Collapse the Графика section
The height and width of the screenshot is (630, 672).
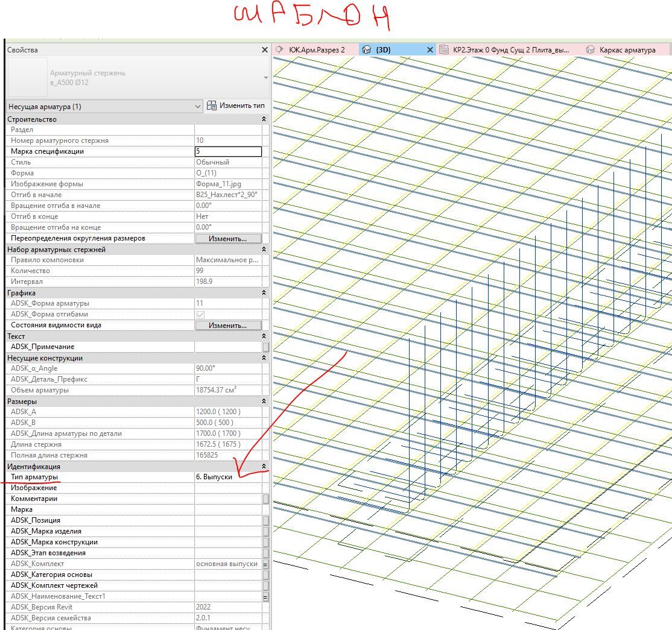pyautogui.click(x=264, y=292)
